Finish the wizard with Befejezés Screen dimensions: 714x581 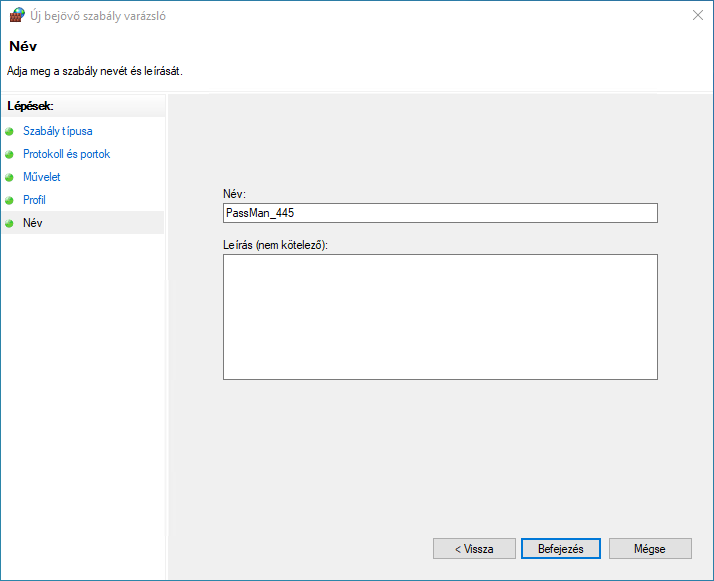[x=561, y=549]
